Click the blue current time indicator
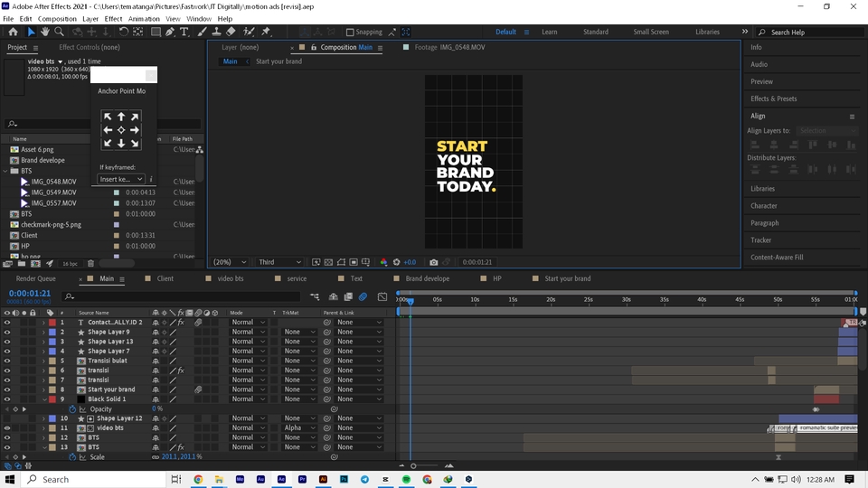Viewport: 868px width, 488px height. coord(410,302)
